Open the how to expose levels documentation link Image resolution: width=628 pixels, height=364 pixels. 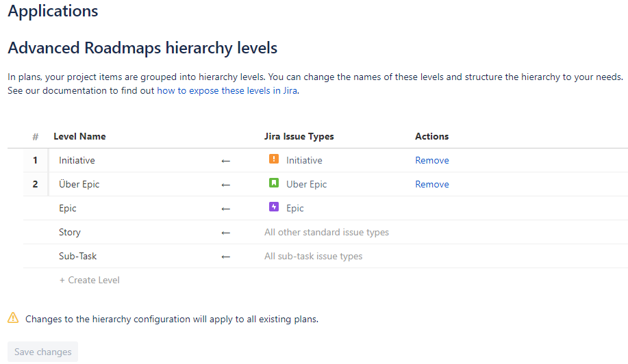(x=227, y=90)
